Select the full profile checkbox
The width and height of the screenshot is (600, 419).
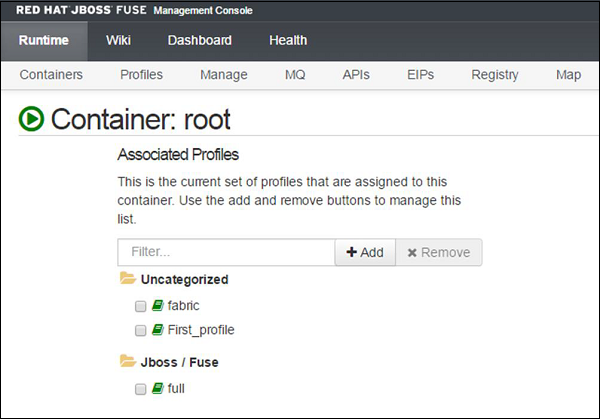pos(140,388)
